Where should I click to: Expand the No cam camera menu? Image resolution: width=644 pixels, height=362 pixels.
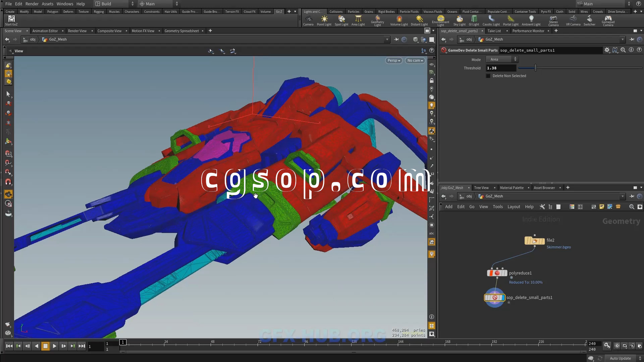point(415,61)
